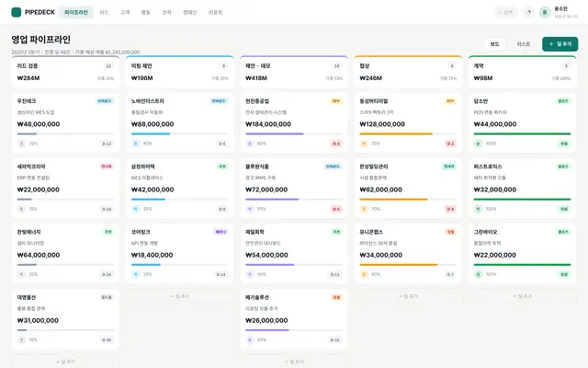
Task: Click the green done badge on the ₩44,000,000 card
Action: pyautogui.click(x=564, y=144)
